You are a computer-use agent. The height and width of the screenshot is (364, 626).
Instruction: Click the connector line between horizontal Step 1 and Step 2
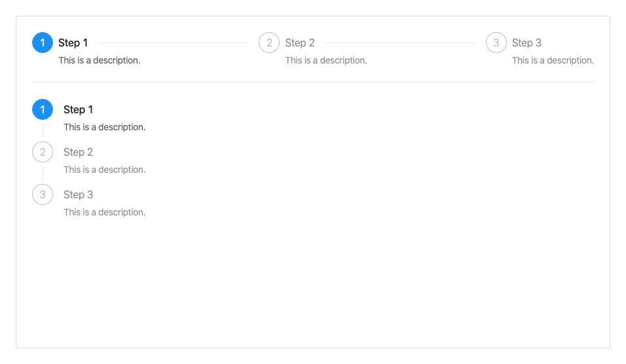(174, 43)
